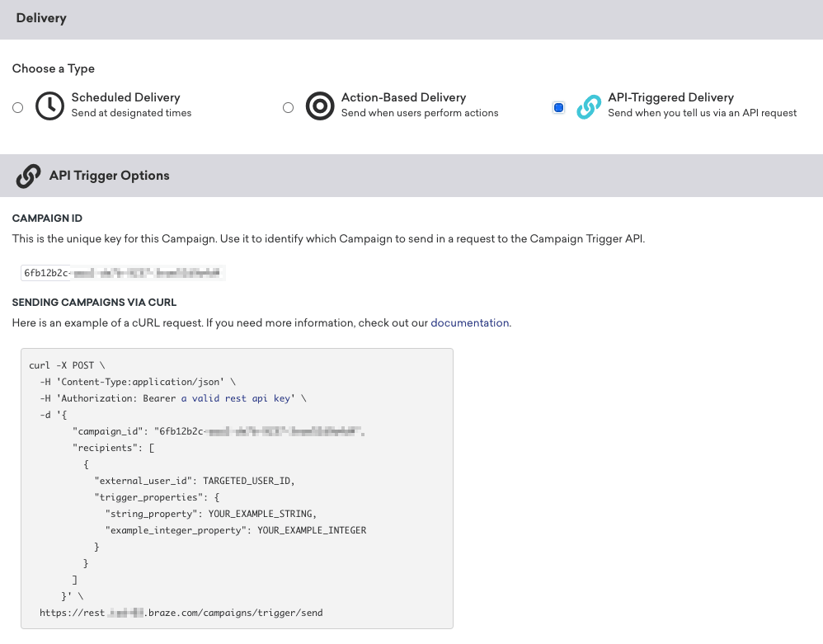The image size is (823, 644).
Task: Click the teal chain-link API-Triggered icon
Action: pos(589,106)
